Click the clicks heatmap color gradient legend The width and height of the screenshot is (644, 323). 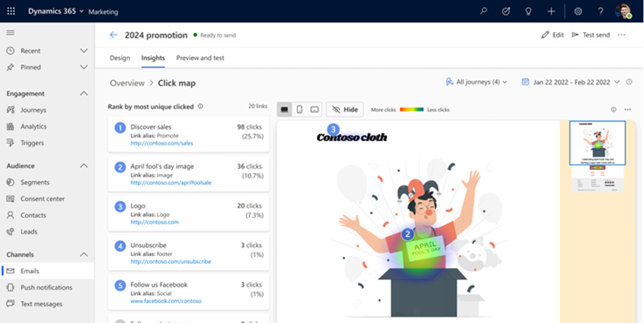pos(412,109)
